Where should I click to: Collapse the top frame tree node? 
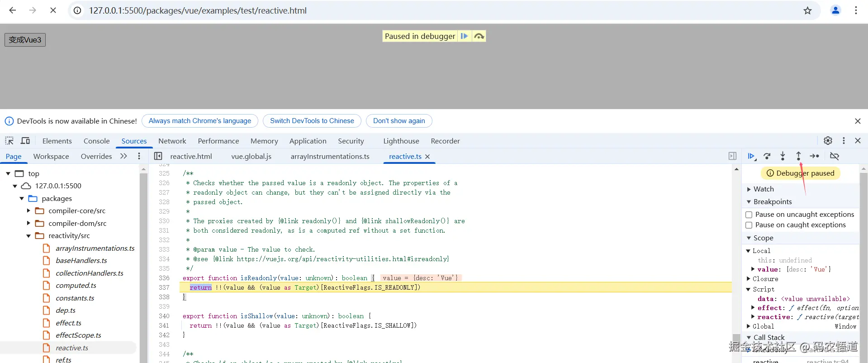point(8,174)
